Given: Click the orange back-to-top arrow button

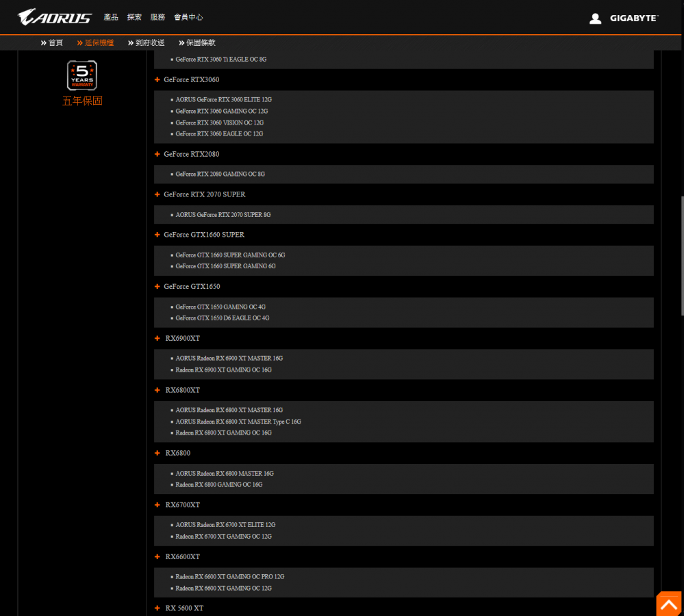Looking at the screenshot, I should pyautogui.click(x=669, y=604).
